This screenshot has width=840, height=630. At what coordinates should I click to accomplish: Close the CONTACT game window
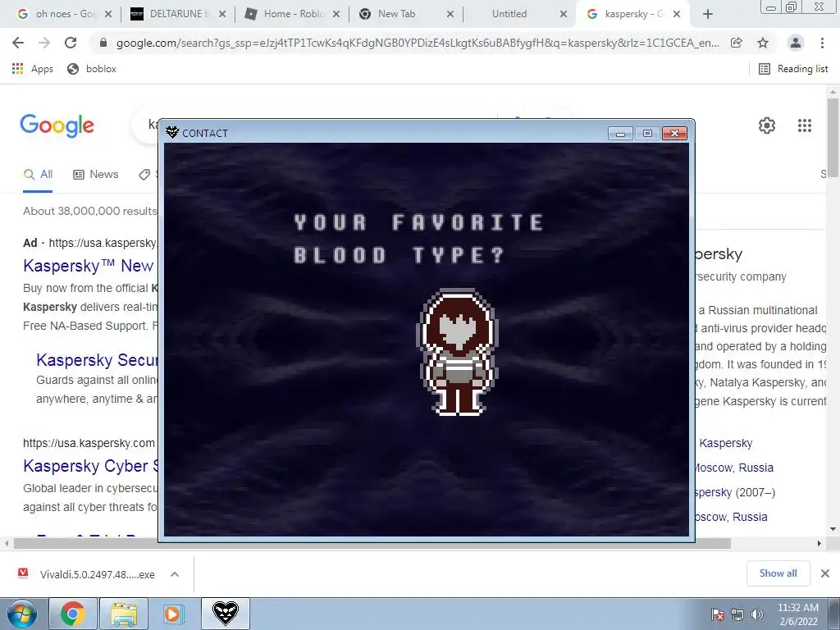click(x=674, y=133)
